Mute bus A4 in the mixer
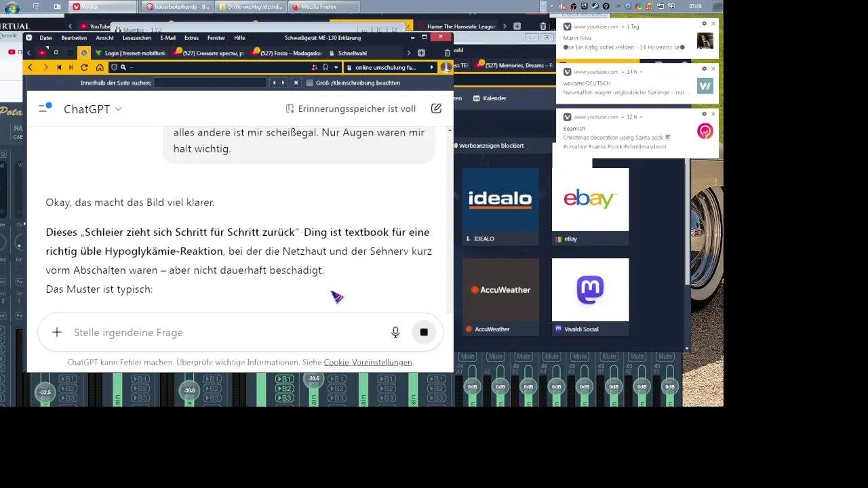 point(552,357)
